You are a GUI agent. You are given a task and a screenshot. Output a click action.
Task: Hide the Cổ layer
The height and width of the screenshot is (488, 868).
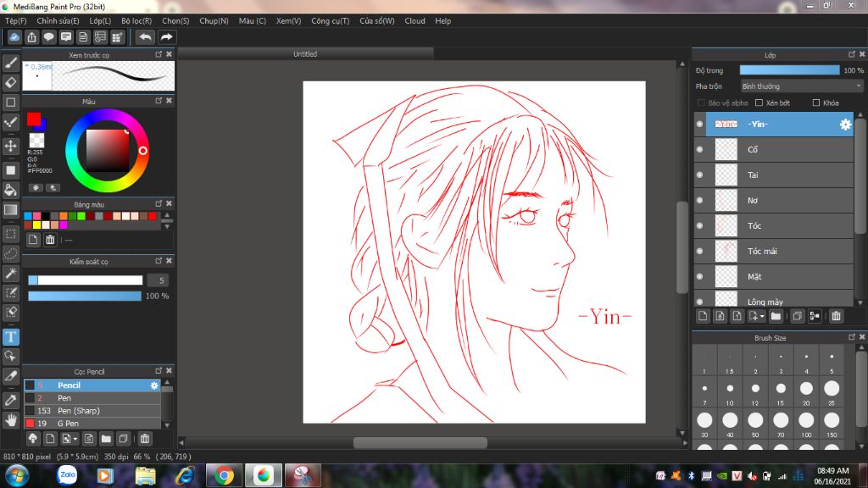pyautogui.click(x=699, y=149)
